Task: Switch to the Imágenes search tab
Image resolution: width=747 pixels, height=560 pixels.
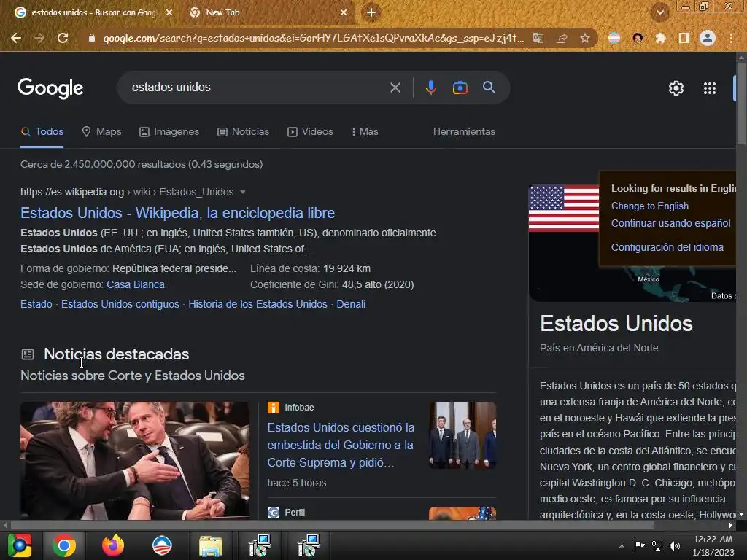Action: 169,131
